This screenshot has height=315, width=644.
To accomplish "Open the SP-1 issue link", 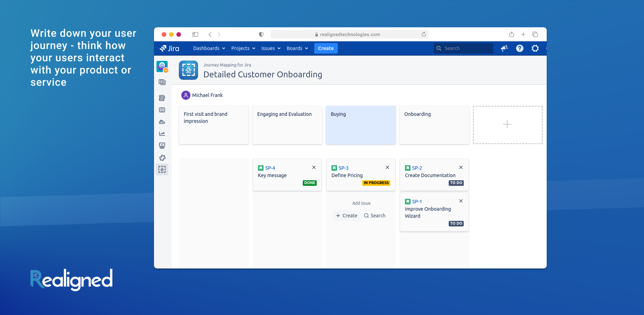I will tap(417, 202).
